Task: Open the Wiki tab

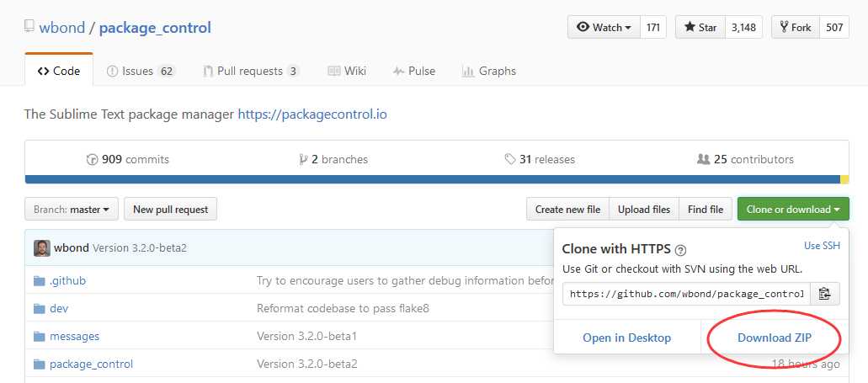Action: [x=347, y=71]
